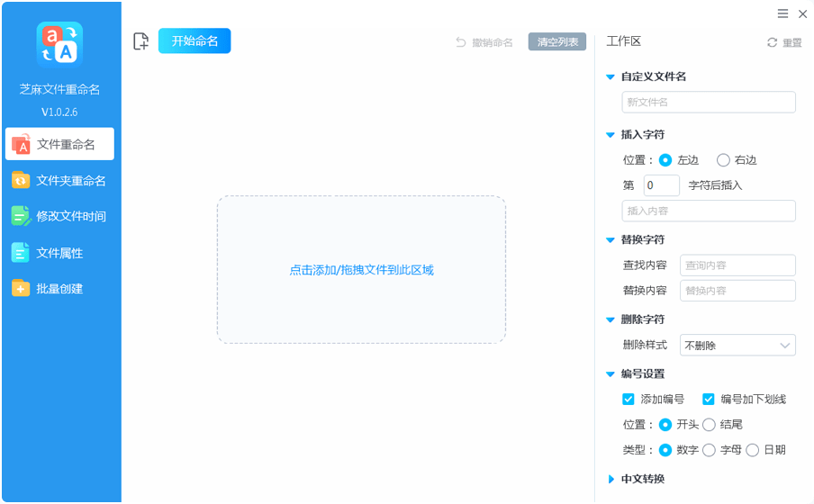Focus the 插入内容 input field
Viewport: 814px width, 504px height.
709,211
